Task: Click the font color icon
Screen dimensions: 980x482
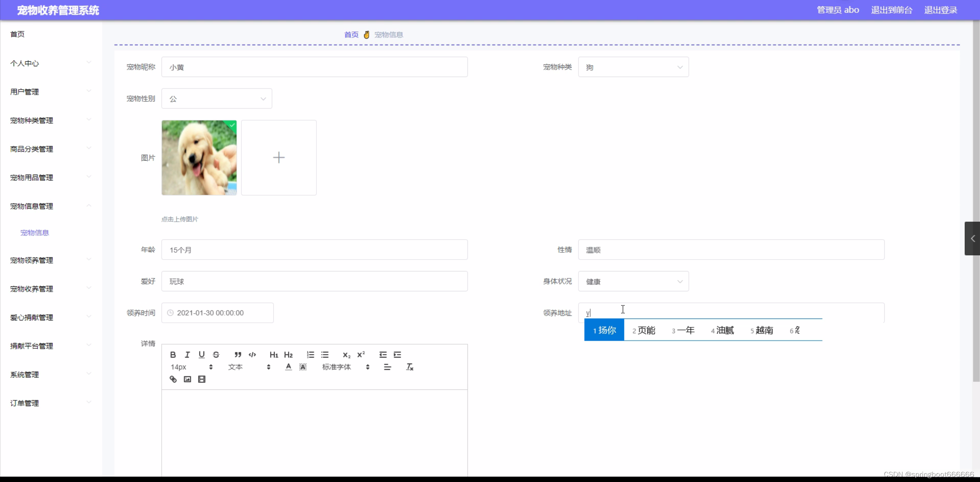Action: click(288, 367)
